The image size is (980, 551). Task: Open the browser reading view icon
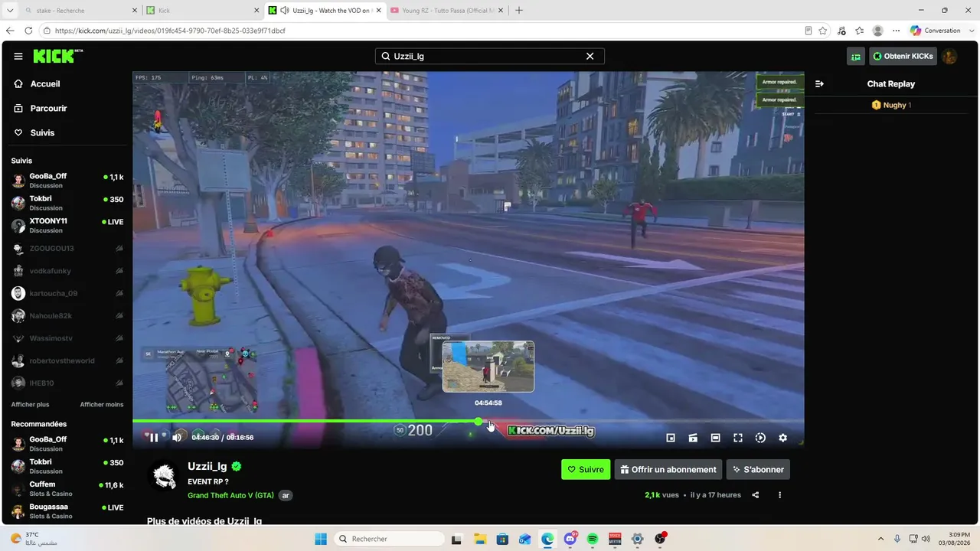[x=808, y=31]
